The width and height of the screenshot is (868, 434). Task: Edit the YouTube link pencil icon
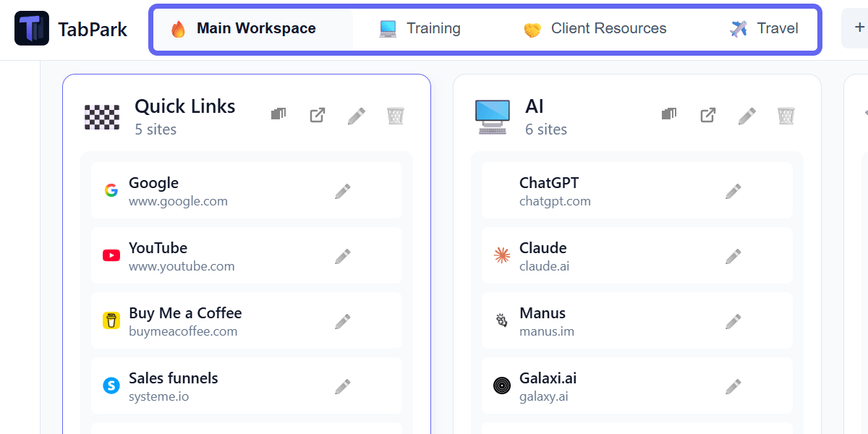pyautogui.click(x=343, y=256)
